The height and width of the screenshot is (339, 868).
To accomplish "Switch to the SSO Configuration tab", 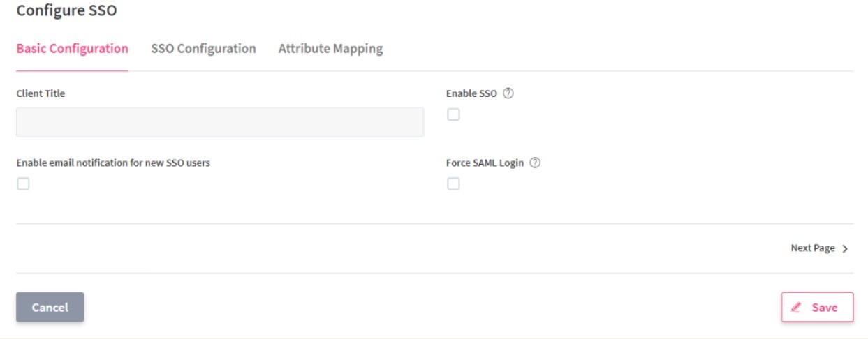I will 203,49.
